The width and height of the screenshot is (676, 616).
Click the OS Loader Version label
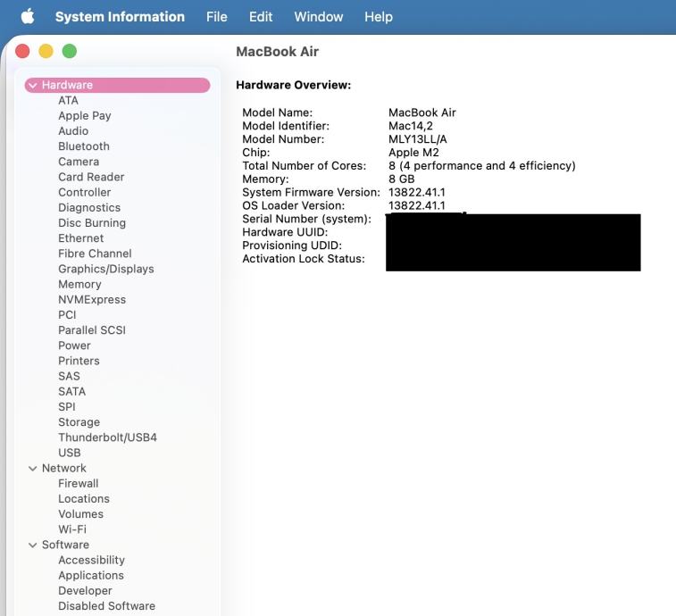tap(294, 205)
